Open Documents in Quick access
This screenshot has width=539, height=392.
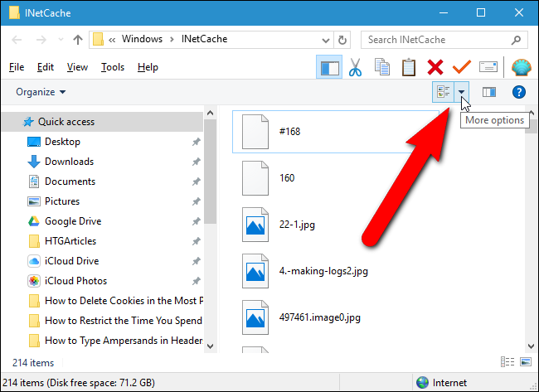[70, 181]
